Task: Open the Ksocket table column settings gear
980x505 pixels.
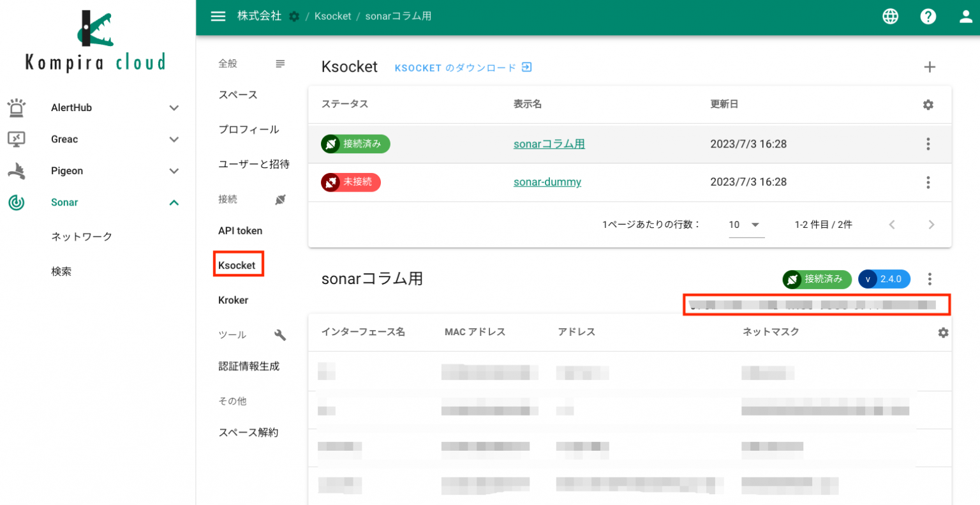Action: (928, 105)
